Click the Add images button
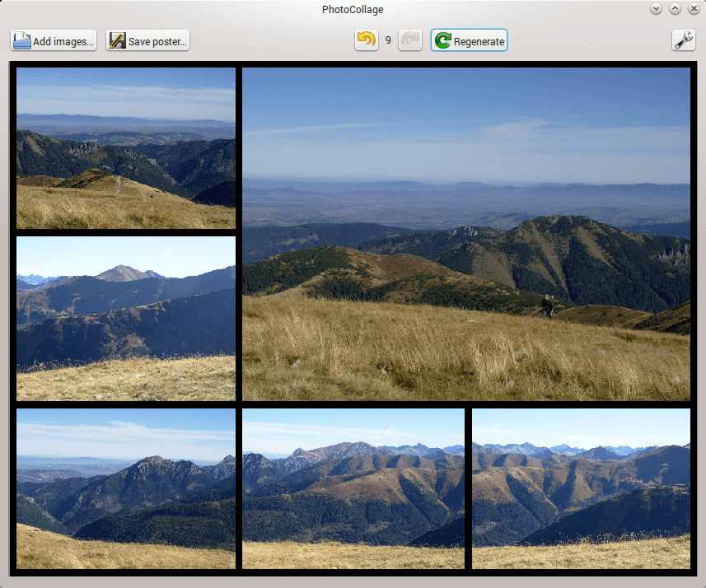706x588 pixels. [x=54, y=40]
